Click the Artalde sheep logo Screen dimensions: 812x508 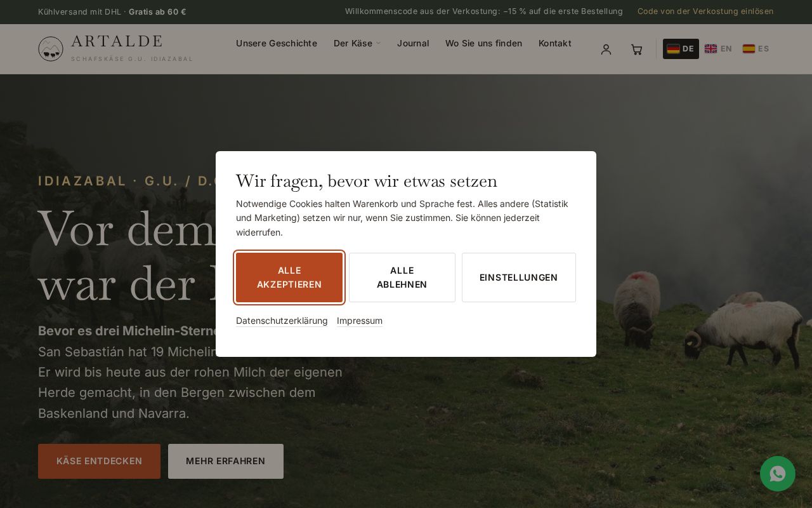(51, 49)
